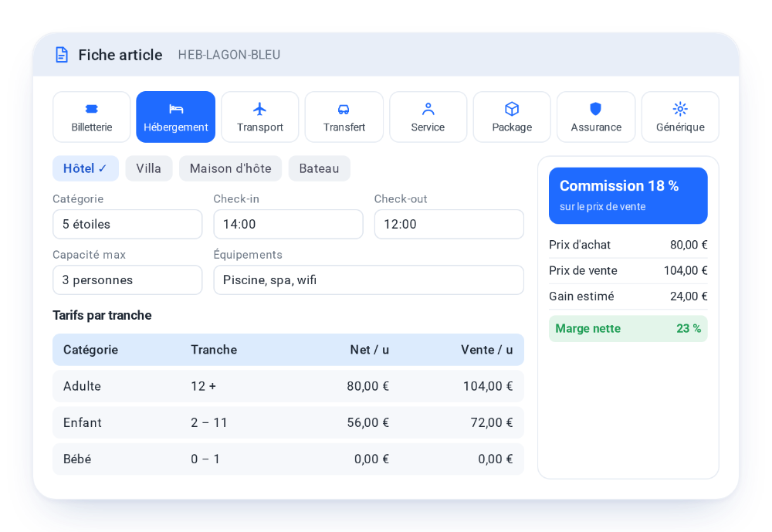
Task: Open the Catégorie field showing 5 étoiles
Action: pos(127,224)
